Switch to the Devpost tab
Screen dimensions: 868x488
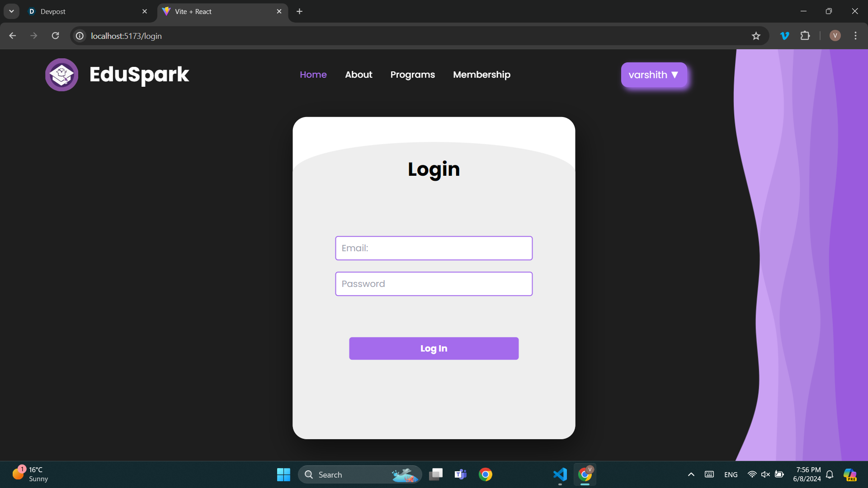[x=86, y=11]
